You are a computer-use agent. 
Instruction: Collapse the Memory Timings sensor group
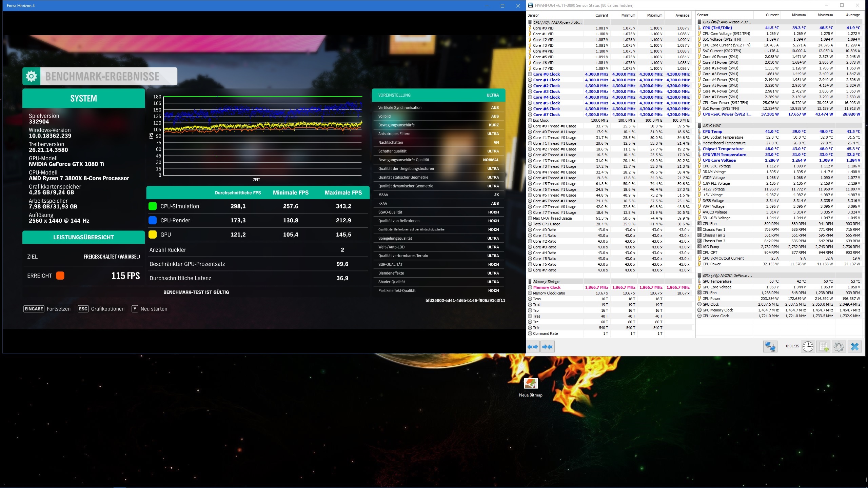pyautogui.click(x=546, y=282)
